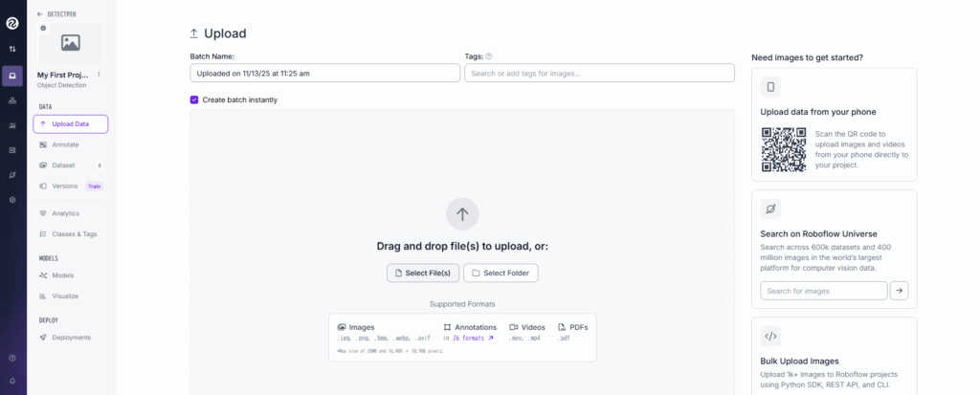
Task: Open the Annotate section
Action: pyautogui.click(x=65, y=144)
